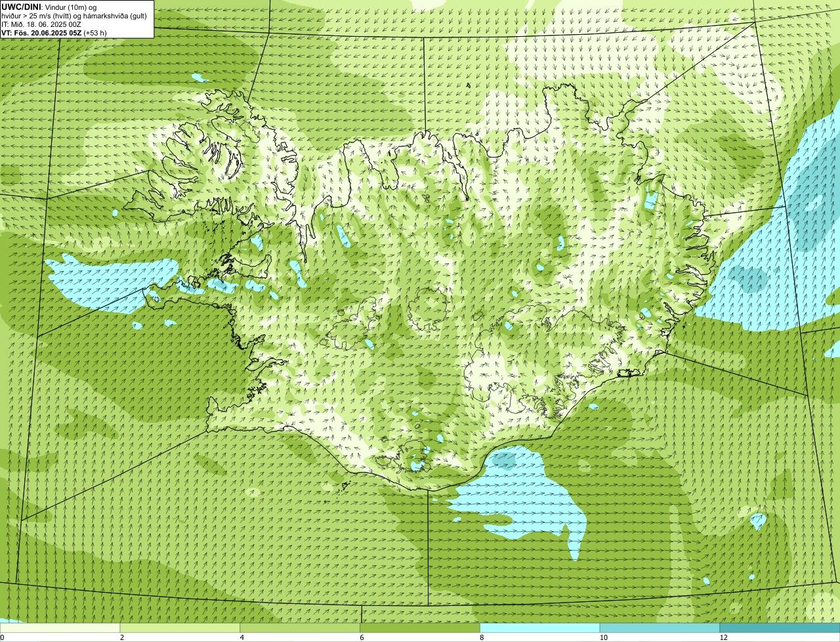Pick the 10–12 m/s teal legend segment
The image size is (840, 642).
(660, 628)
